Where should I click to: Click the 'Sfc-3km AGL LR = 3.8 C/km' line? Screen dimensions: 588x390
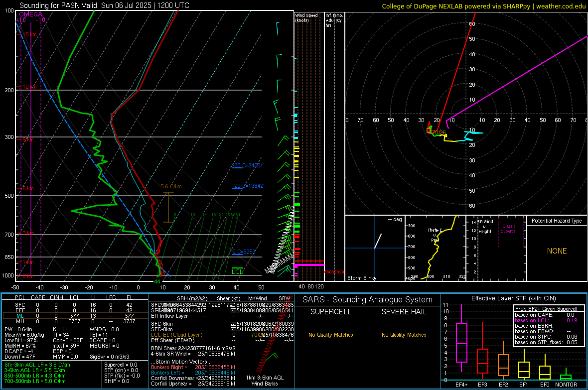click(x=37, y=365)
